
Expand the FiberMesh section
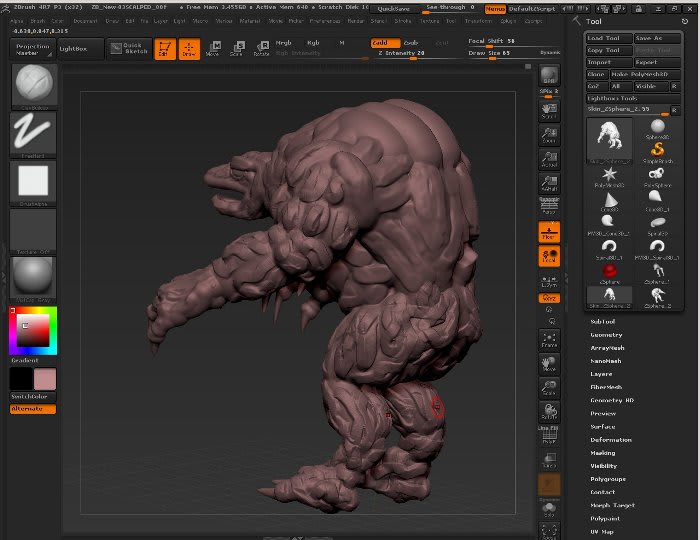[606, 387]
